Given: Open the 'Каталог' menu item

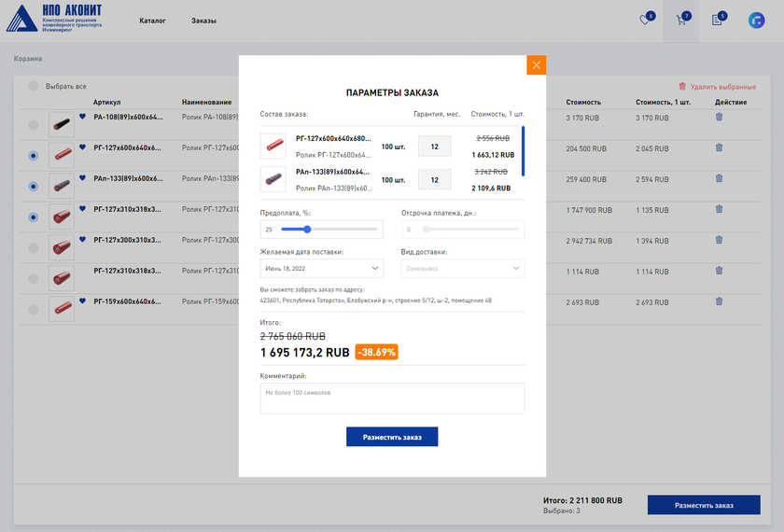Looking at the screenshot, I should (152, 20).
